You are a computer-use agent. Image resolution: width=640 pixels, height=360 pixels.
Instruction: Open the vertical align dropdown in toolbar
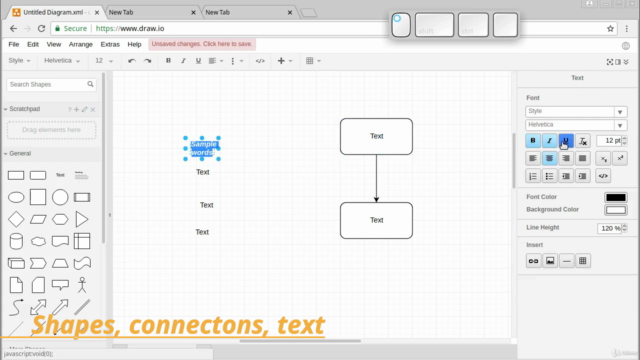coord(237,61)
